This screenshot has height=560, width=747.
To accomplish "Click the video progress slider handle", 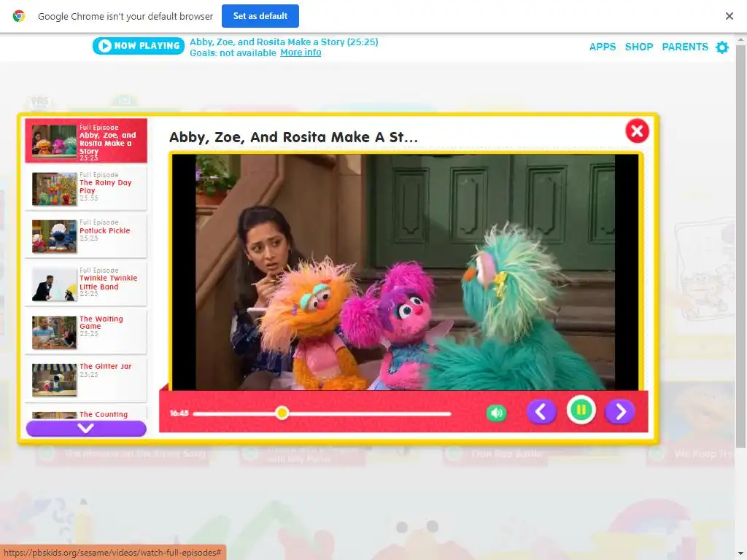I will click(x=282, y=413).
